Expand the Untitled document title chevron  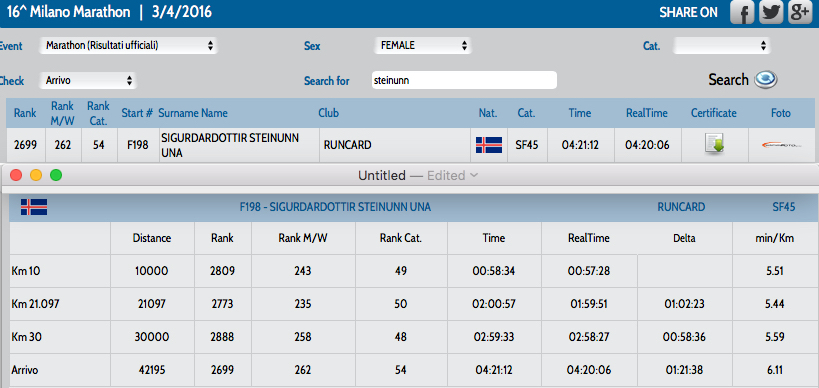tap(474, 175)
